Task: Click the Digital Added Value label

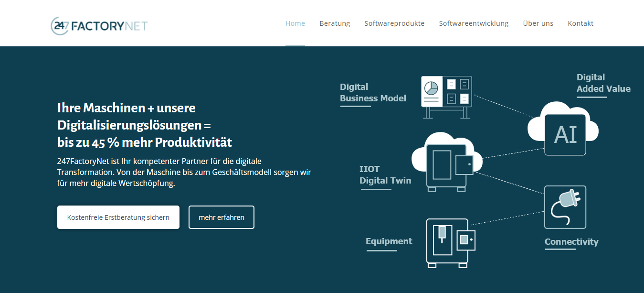Action: pos(603,83)
